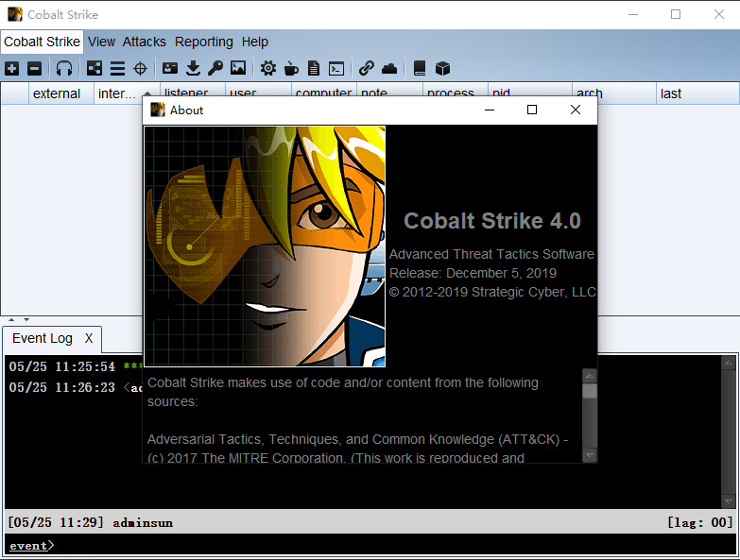Close the About dialog window
This screenshot has width=740, height=560.
576,110
